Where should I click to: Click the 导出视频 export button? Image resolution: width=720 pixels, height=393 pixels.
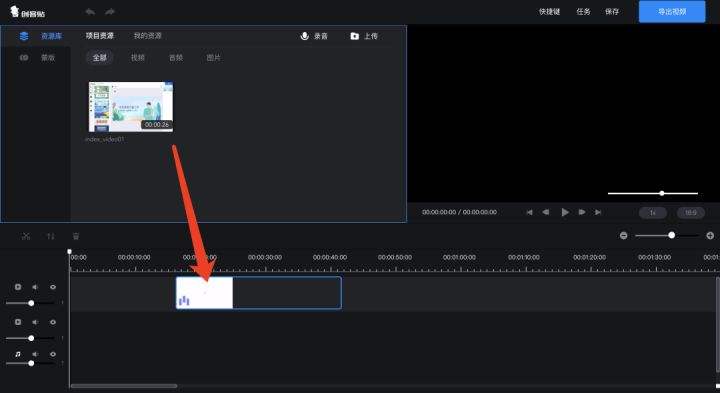672,11
